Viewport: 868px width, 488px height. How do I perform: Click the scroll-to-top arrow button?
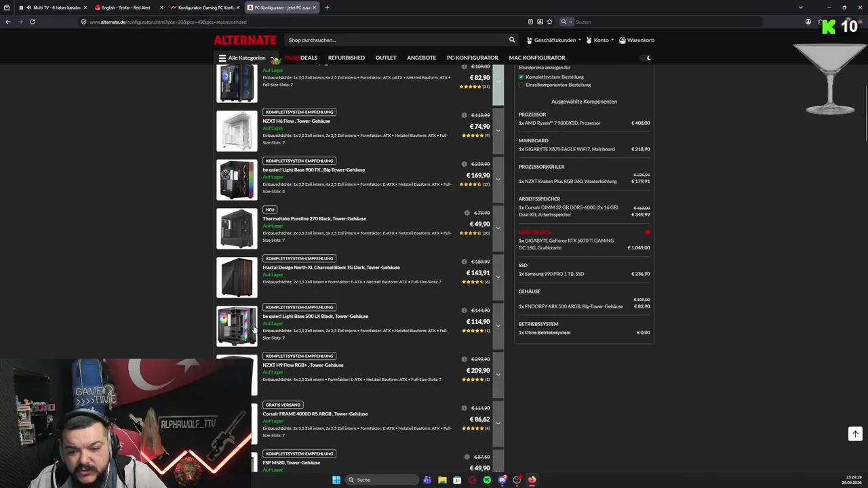tap(855, 434)
